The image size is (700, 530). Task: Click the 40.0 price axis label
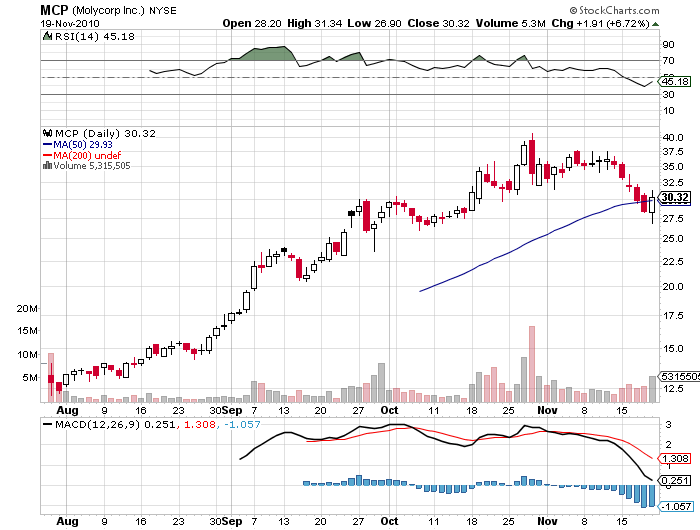click(x=673, y=138)
